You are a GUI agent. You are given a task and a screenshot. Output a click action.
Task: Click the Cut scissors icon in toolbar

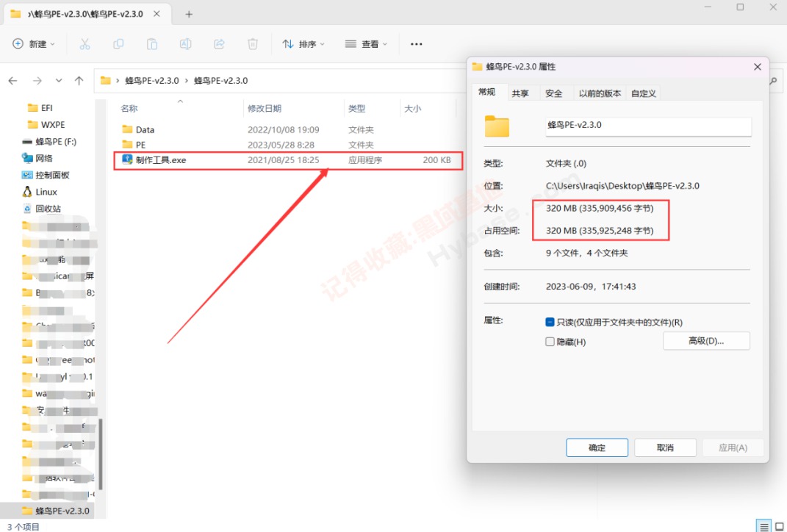pos(85,44)
